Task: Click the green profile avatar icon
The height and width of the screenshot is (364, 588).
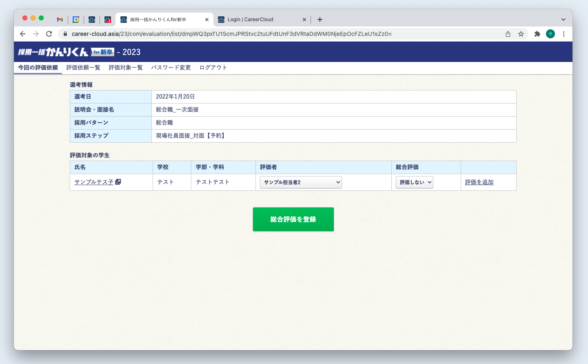Action: click(550, 34)
